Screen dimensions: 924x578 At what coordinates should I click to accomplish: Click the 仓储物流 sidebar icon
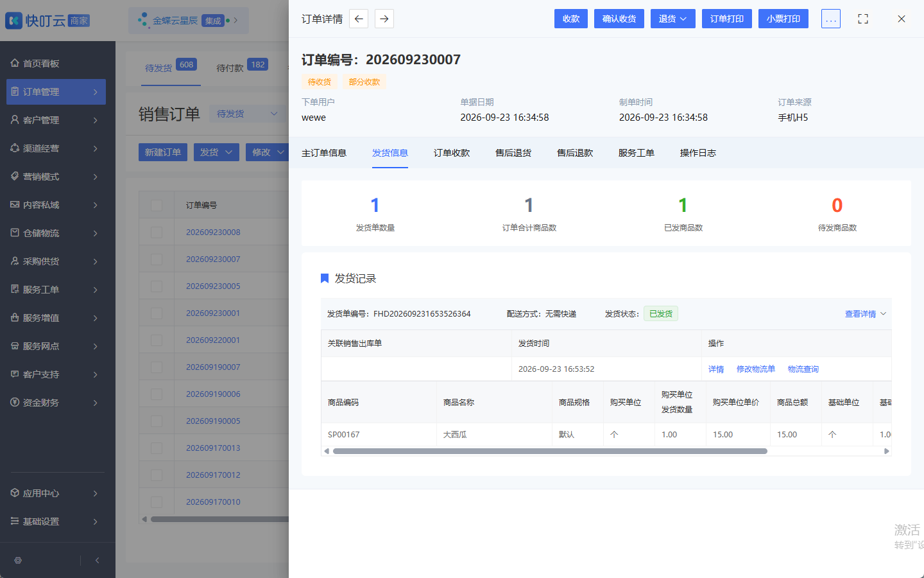click(x=15, y=232)
